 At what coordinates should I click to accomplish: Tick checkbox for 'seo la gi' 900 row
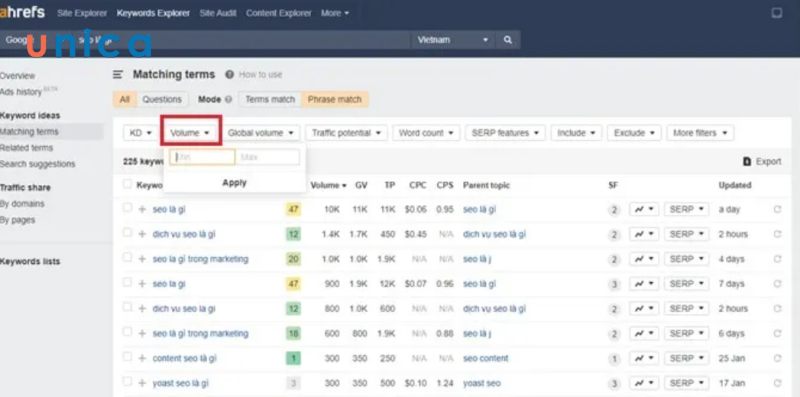[127, 282]
